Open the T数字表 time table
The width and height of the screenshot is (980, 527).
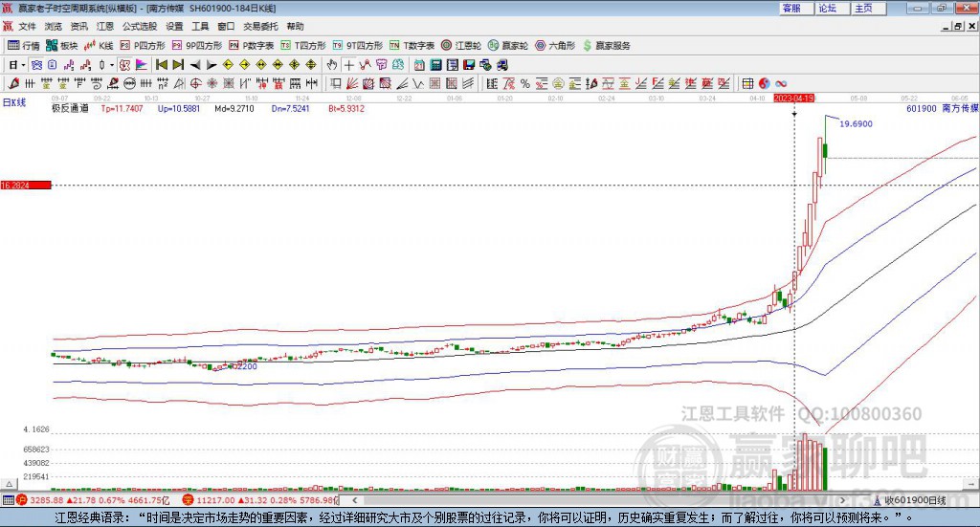(x=412, y=46)
